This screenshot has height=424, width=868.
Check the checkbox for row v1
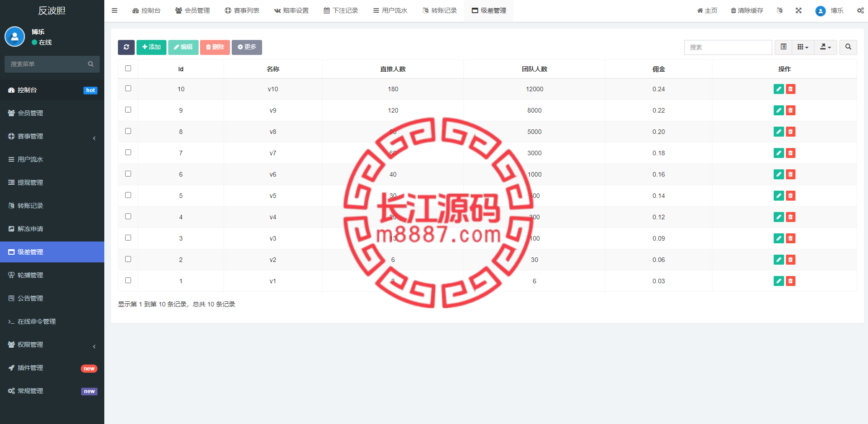[x=128, y=281]
